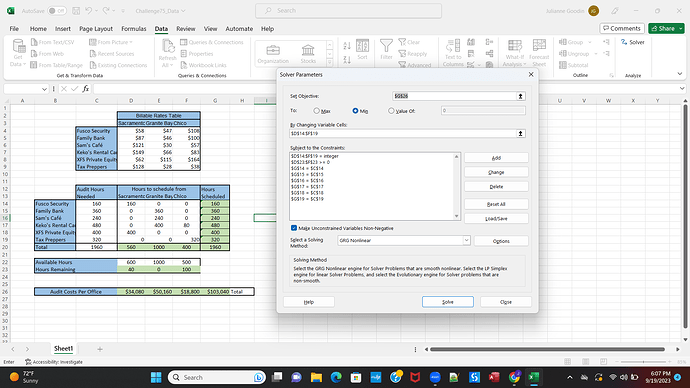This screenshot has width=690, height=388.
Task: Expand the data types gallery
Action: [330, 63]
